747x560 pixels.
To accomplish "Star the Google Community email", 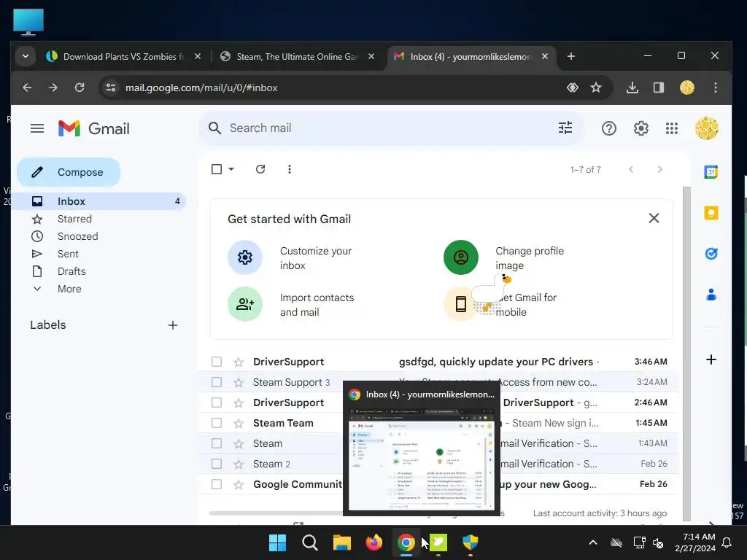I will (239, 485).
